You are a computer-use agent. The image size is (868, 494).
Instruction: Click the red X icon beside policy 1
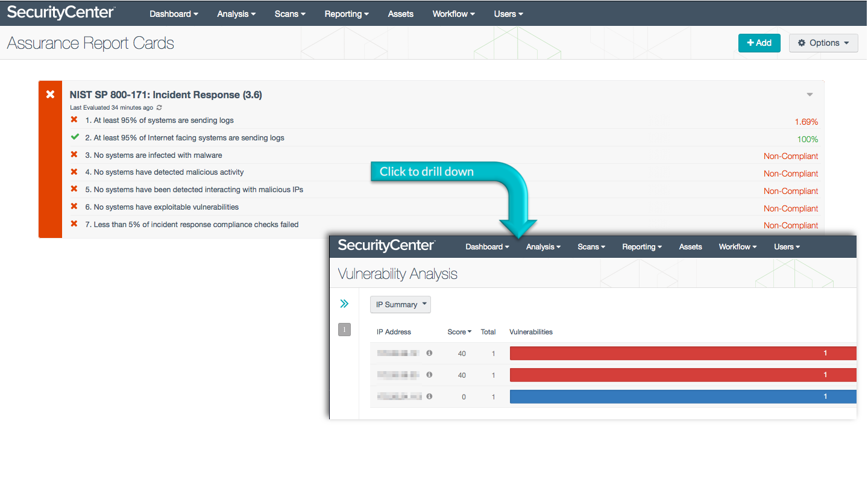tap(74, 120)
